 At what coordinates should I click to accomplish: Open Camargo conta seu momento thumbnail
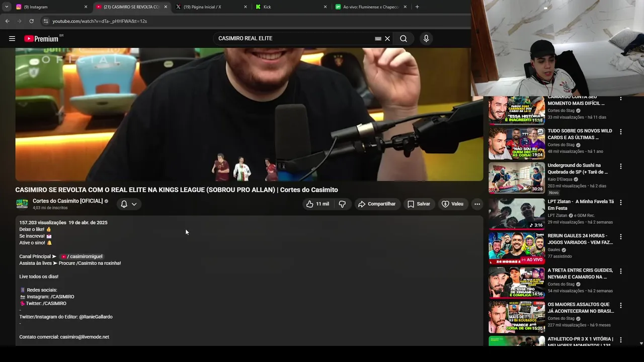coord(517,110)
